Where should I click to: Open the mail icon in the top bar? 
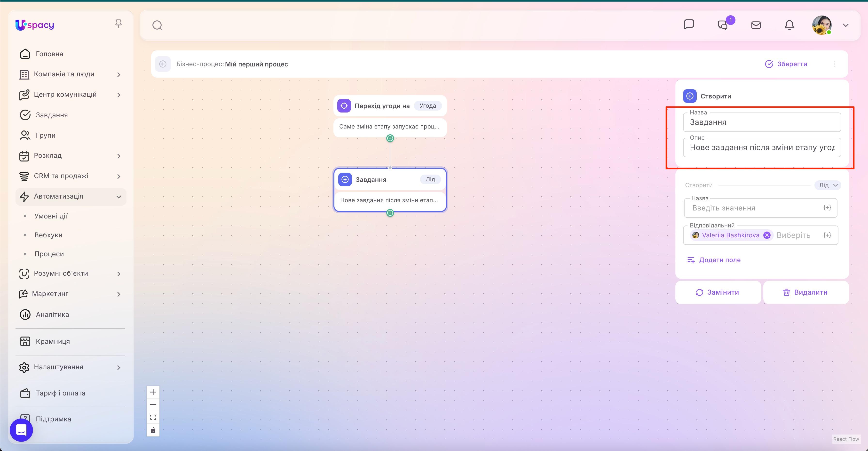pyautogui.click(x=756, y=25)
